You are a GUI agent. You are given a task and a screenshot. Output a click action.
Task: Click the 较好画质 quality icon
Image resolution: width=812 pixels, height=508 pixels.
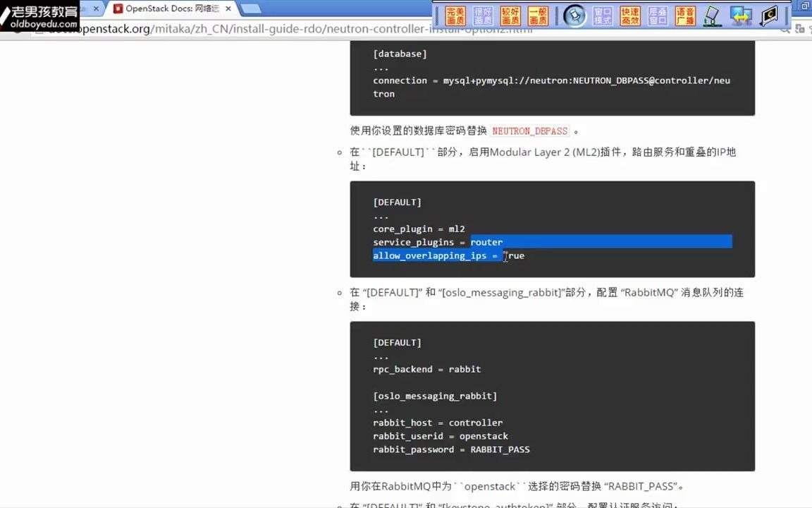coord(512,14)
